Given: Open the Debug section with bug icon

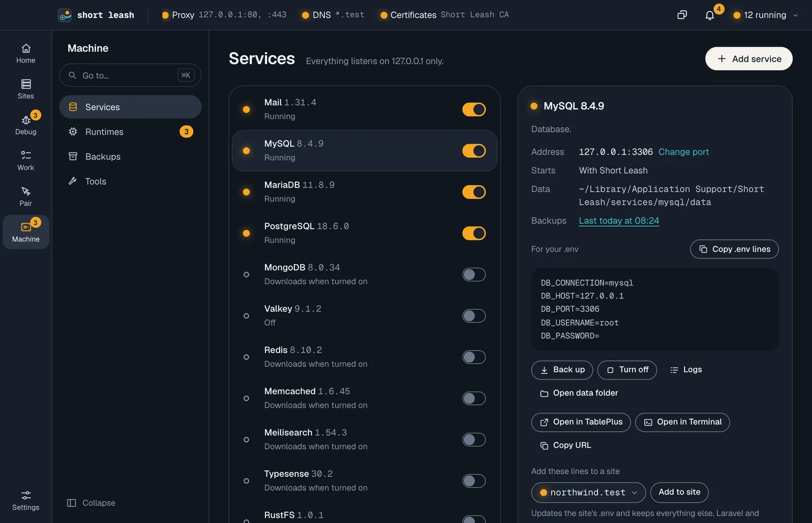Looking at the screenshot, I should click(26, 125).
